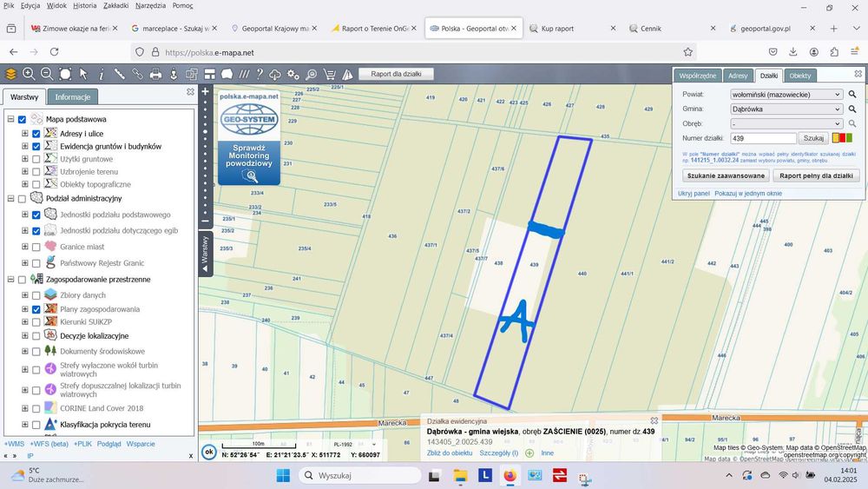Switch to Współrzędne tab
Viewport: 868px width, 489px height.
[x=698, y=76]
